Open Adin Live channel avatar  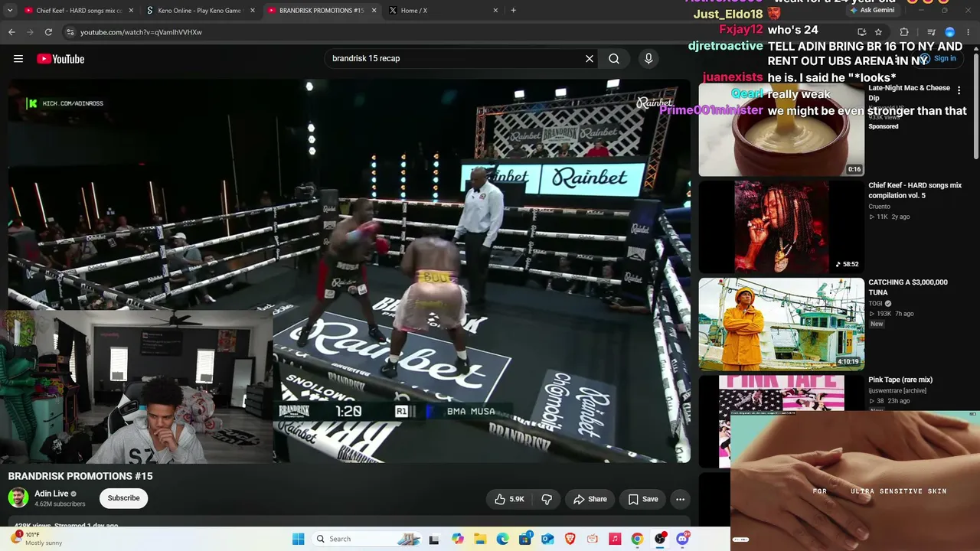point(18,498)
